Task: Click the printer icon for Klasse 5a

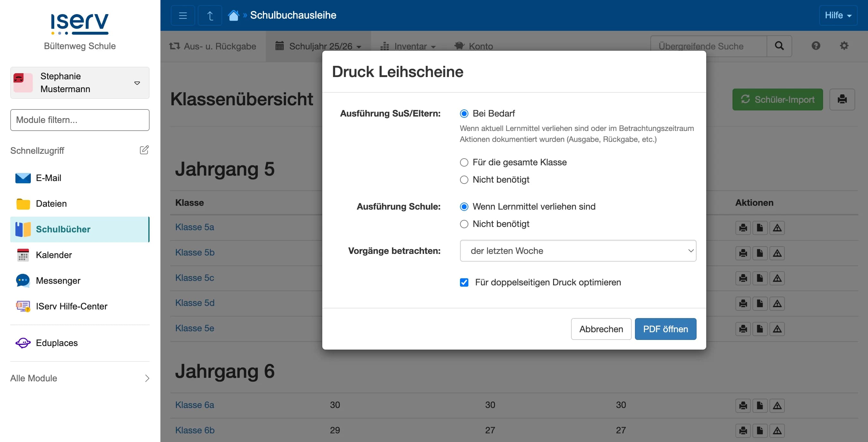Action: tap(743, 227)
